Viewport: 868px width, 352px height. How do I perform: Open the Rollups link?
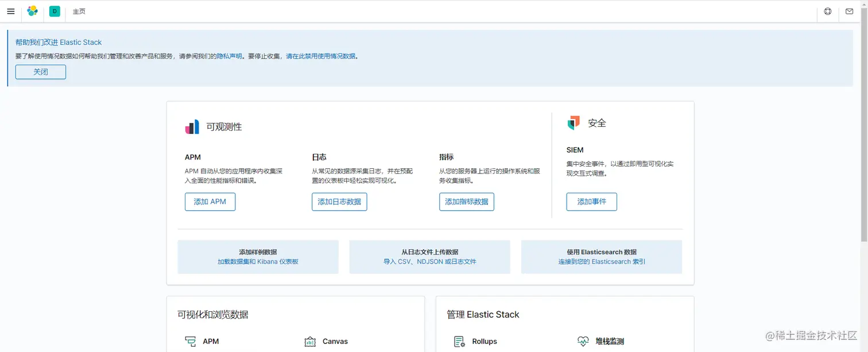(x=485, y=341)
